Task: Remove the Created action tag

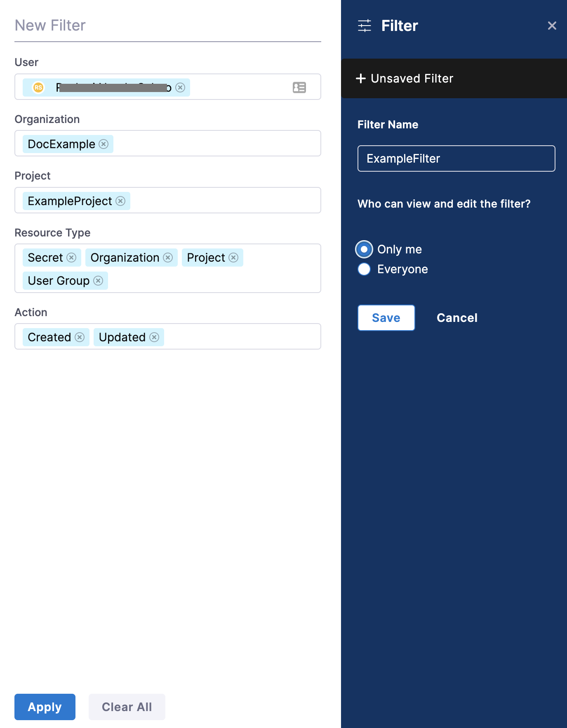Action: [80, 337]
